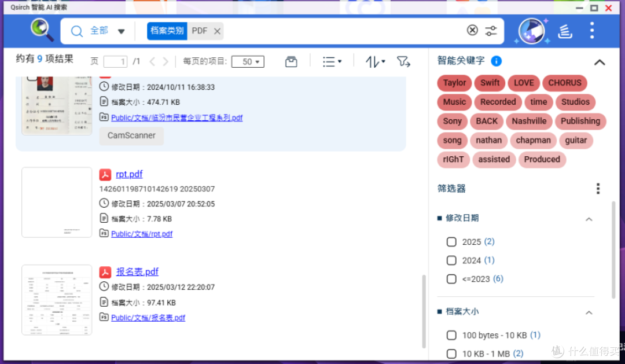625x364 pixels.
Task: Select the Music keyword tag
Action: (454, 102)
